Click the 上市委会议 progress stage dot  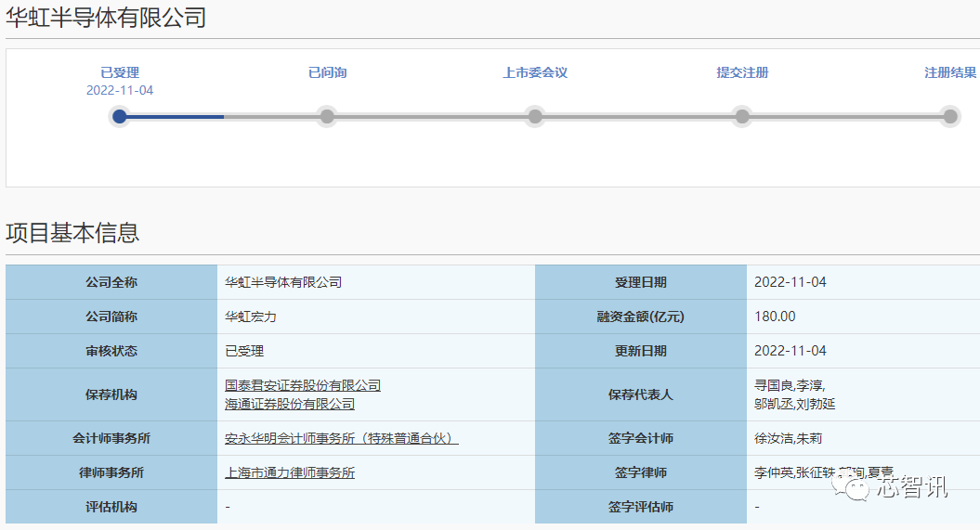pos(535,116)
